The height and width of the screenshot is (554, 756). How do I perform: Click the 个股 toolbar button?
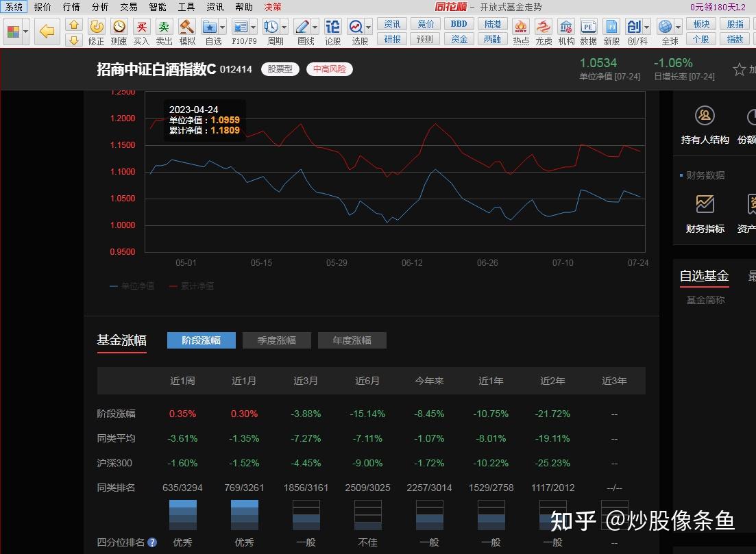[701, 39]
